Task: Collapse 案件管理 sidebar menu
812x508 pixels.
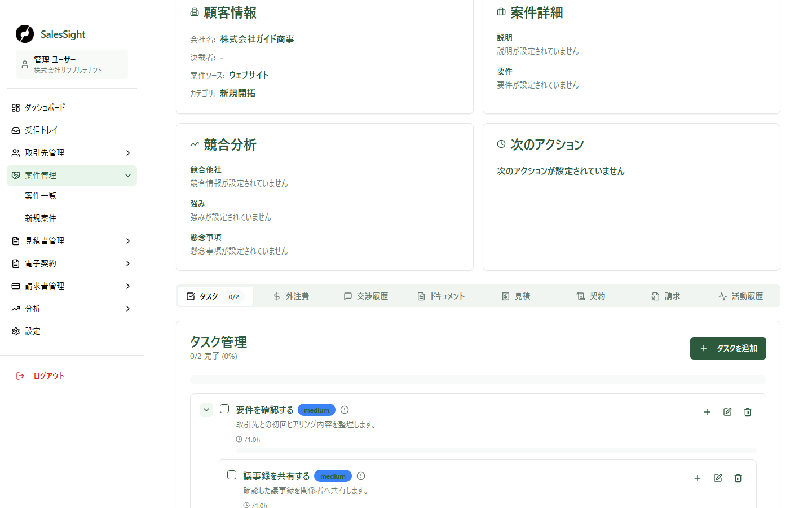Action: pyautogui.click(x=72, y=176)
